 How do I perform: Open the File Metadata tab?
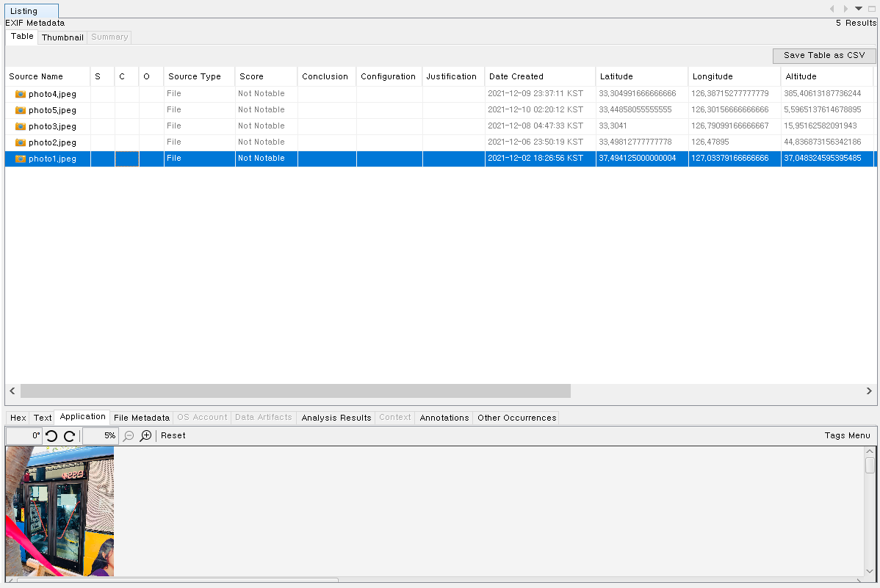click(x=142, y=418)
